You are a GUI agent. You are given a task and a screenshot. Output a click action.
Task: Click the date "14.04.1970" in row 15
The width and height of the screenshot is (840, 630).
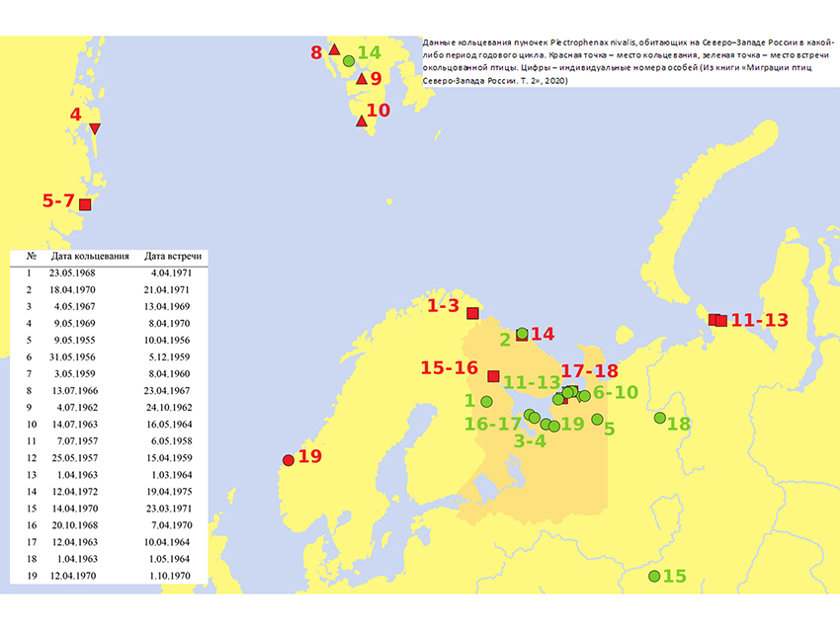(75, 509)
